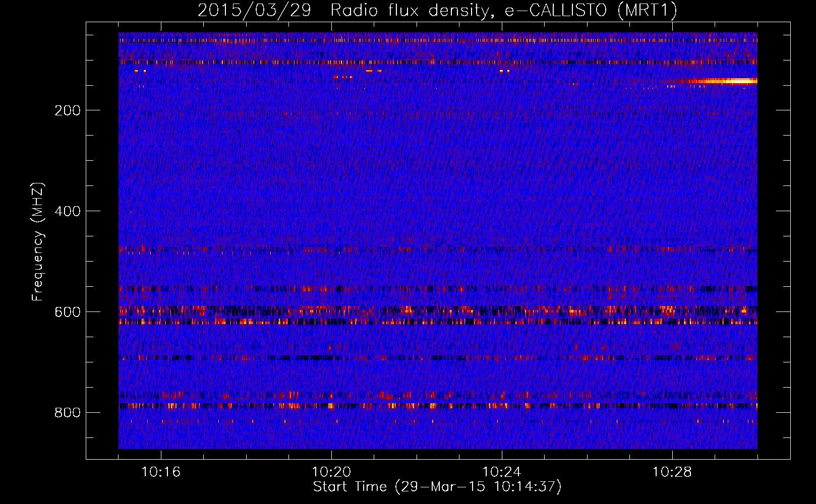816x504 pixels.
Task: Click the bright yellow radio burst streak
Action: [719, 81]
